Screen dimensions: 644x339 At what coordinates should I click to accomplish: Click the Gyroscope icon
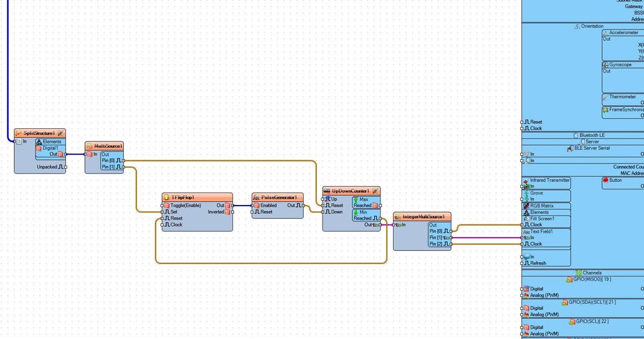point(606,65)
